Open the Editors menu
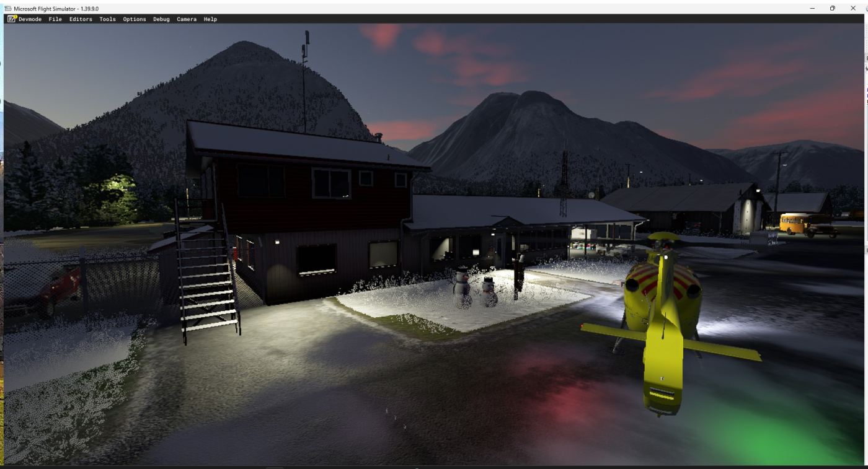The width and height of the screenshot is (868, 469). 81,19
